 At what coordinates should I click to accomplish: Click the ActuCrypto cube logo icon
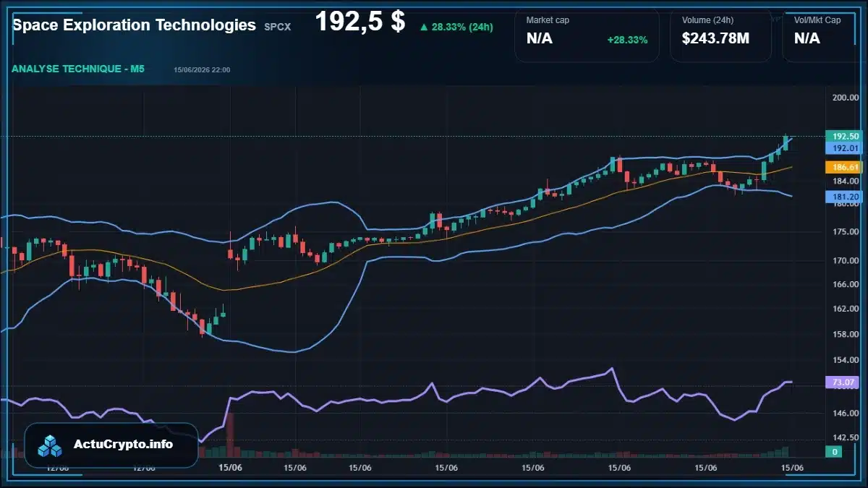[51, 446]
